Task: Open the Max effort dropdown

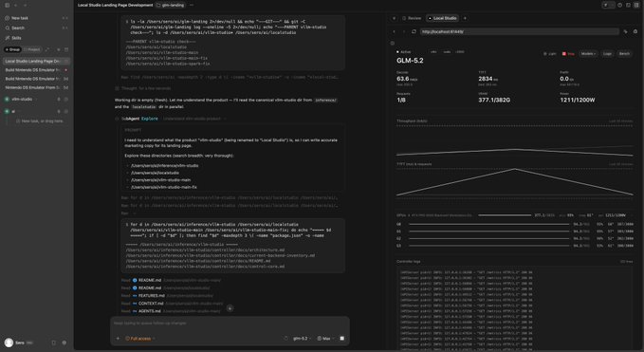Action: [x=325, y=339]
